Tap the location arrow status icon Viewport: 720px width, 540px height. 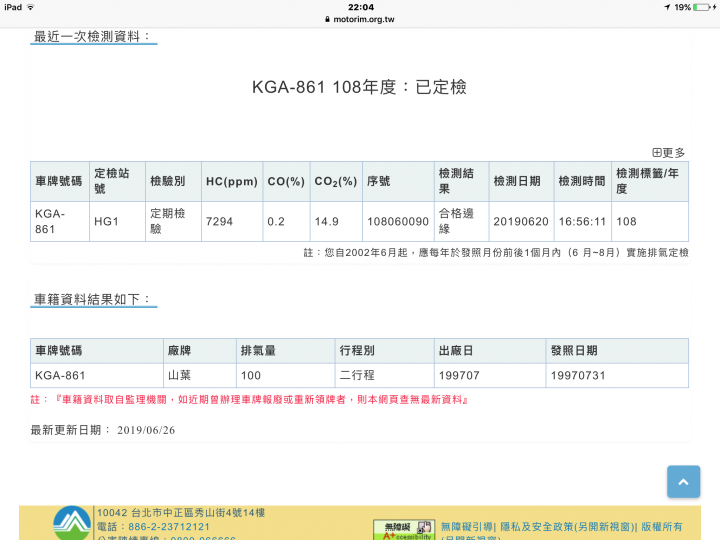click(x=667, y=7)
